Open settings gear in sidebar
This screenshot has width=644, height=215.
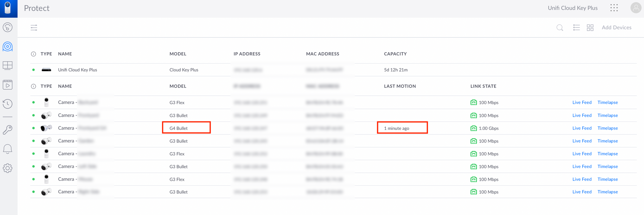8,168
